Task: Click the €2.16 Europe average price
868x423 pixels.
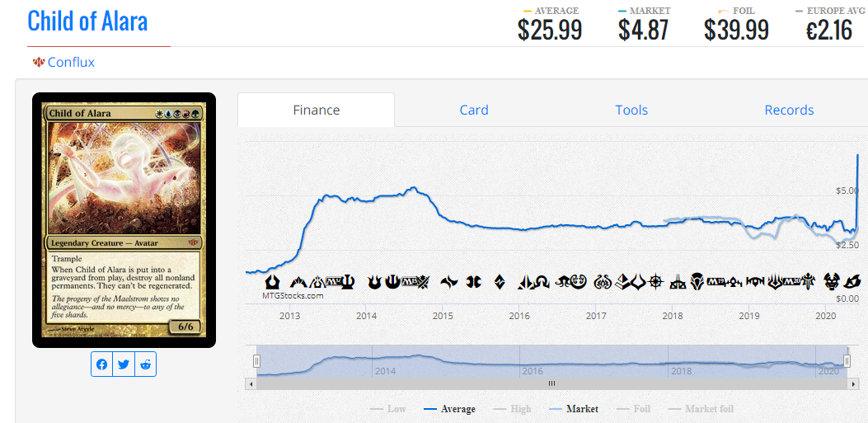Action: click(x=828, y=30)
